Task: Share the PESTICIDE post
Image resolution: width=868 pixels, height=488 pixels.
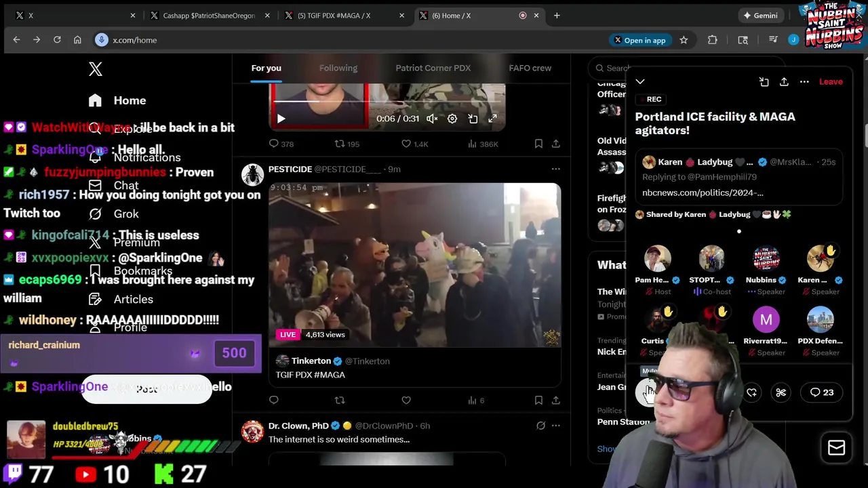Action: [555, 401]
